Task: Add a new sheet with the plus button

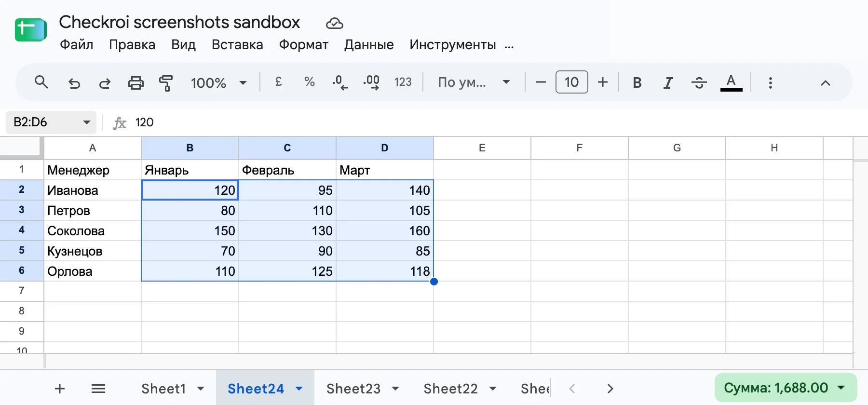Action: (60, 389)
